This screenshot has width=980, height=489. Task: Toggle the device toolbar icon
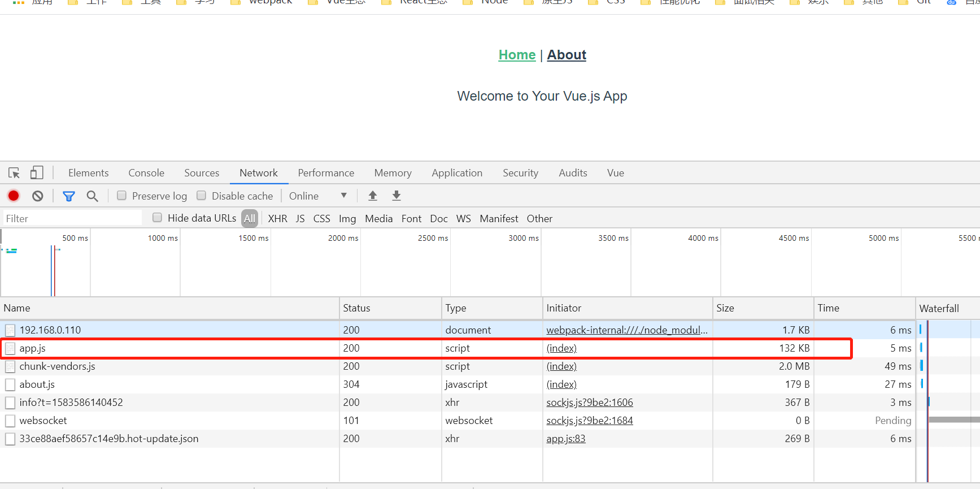click(37, 172)
